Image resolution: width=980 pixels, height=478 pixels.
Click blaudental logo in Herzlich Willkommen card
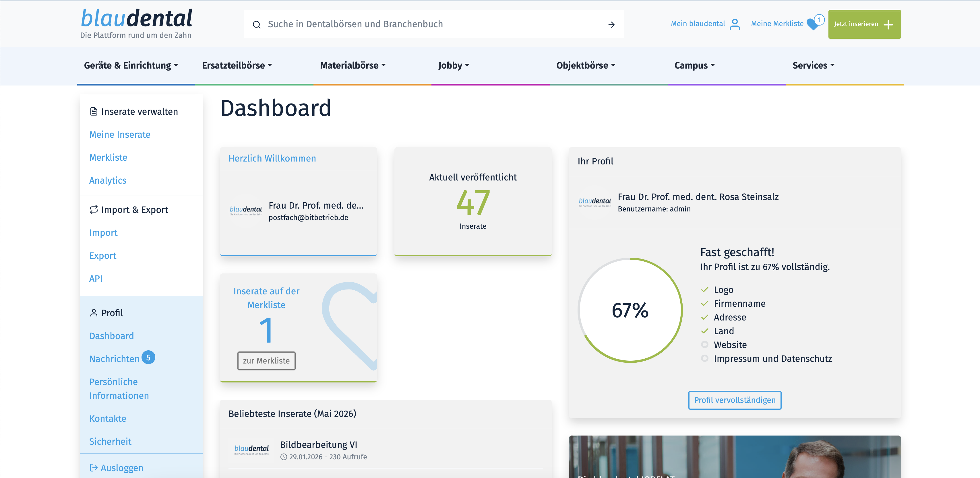(x=246, y=210)
